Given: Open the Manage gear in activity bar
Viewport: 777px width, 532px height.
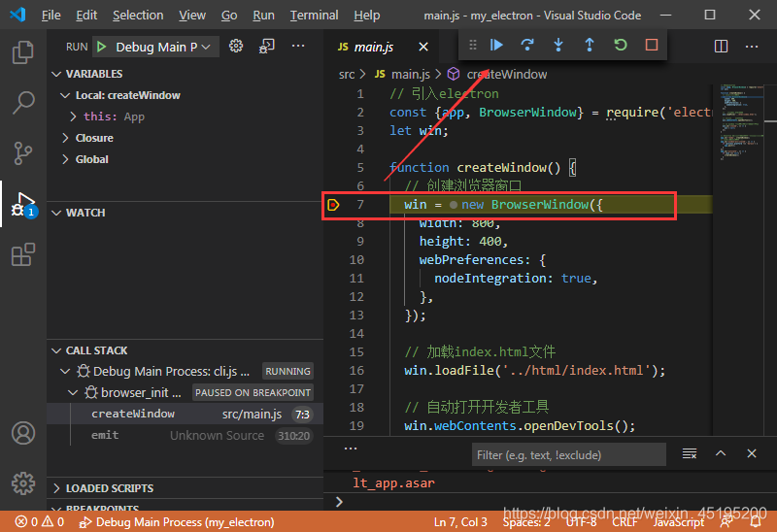Looking at the screenshot, I should coord(22,483).
